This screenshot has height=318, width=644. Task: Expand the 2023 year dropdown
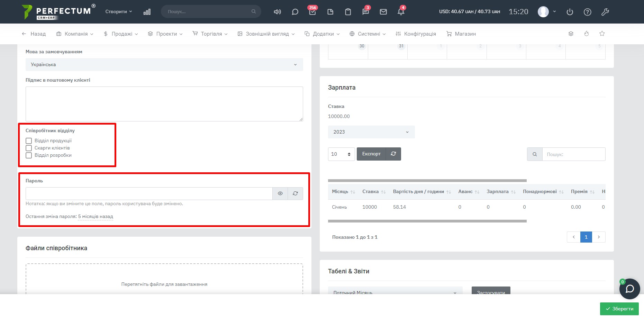point(371,132)
